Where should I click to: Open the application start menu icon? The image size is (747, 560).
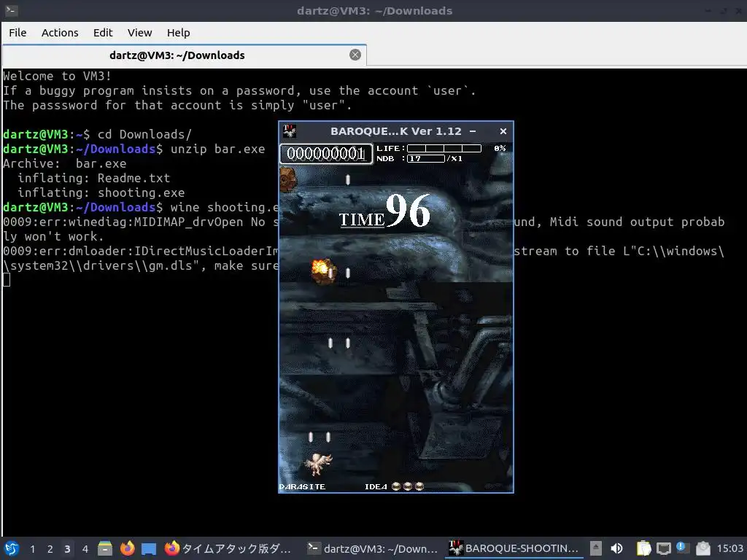(12, 548)
